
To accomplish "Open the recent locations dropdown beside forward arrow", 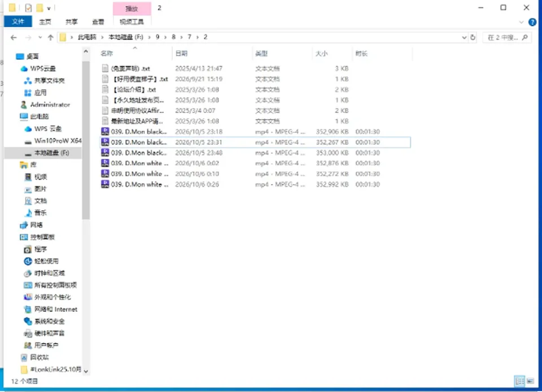I will pos(40,37).
